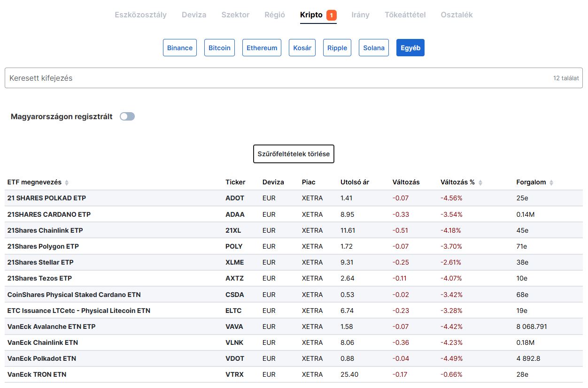Click the Ticker column header
The width and height of the screenshot is (588, 388).
235,182
